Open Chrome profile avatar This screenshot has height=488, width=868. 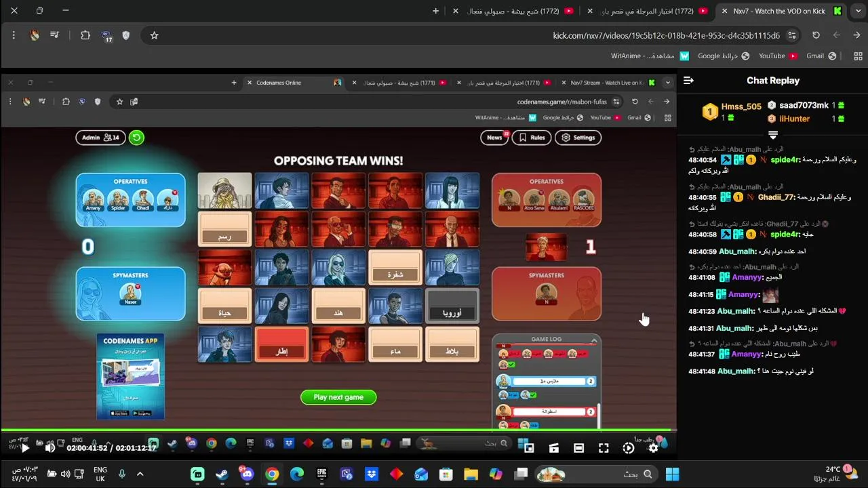coord(35,35)
